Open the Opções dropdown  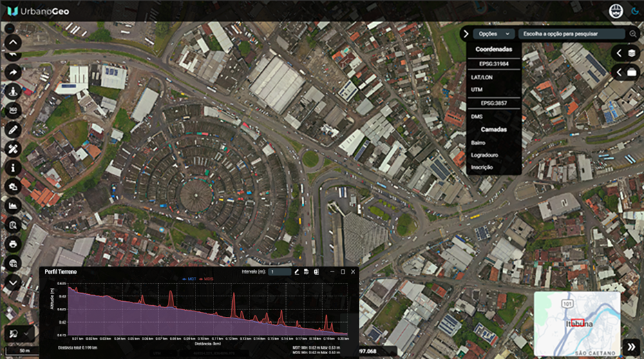pyautogui.click(x=495, y=34)
